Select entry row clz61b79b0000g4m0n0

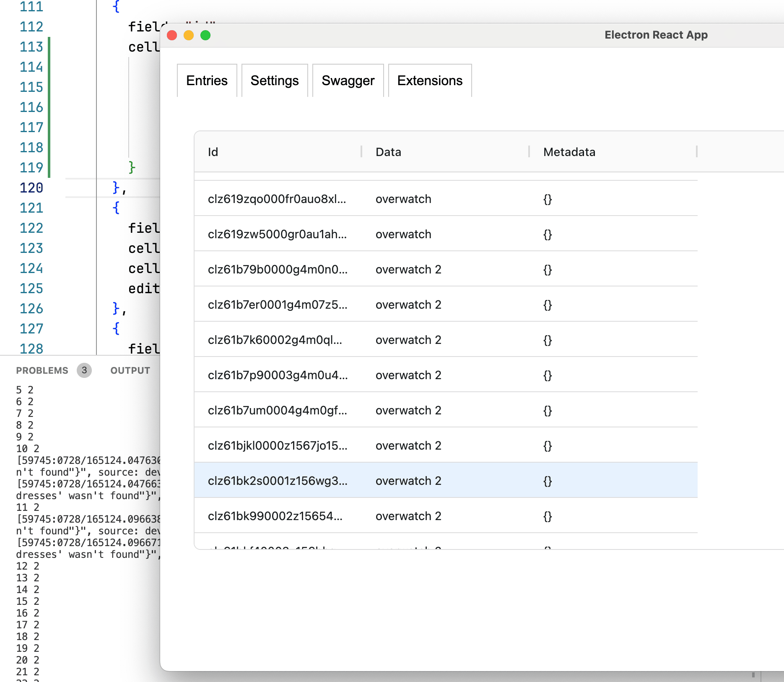[x=278, y=269]
